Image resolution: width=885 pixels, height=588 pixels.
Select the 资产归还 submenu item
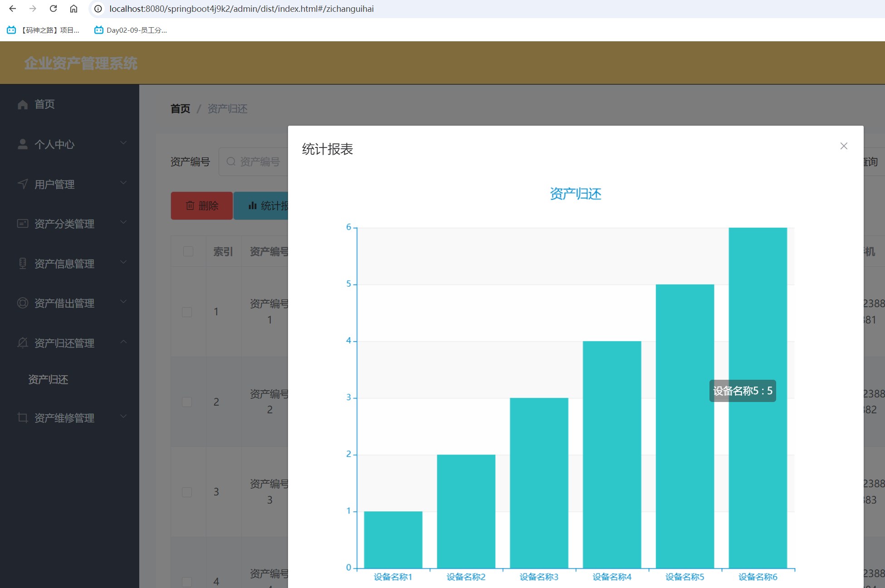click(x=48, y=380)
